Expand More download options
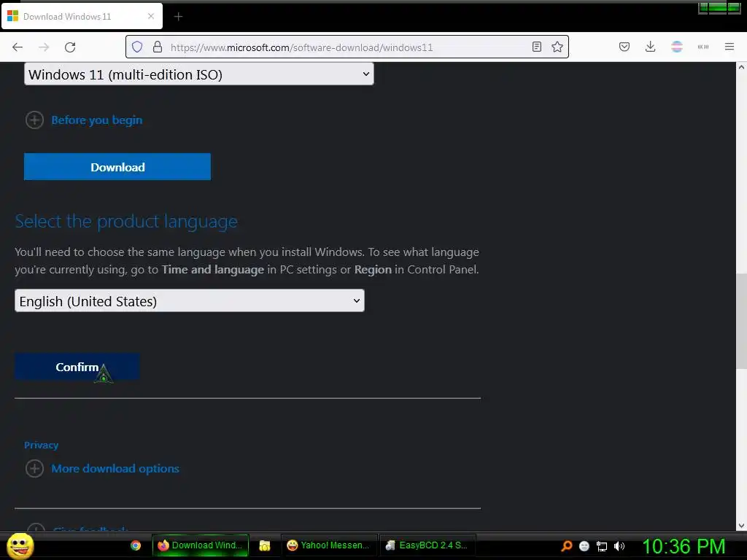The image size is (747, 560). [34, 469]
